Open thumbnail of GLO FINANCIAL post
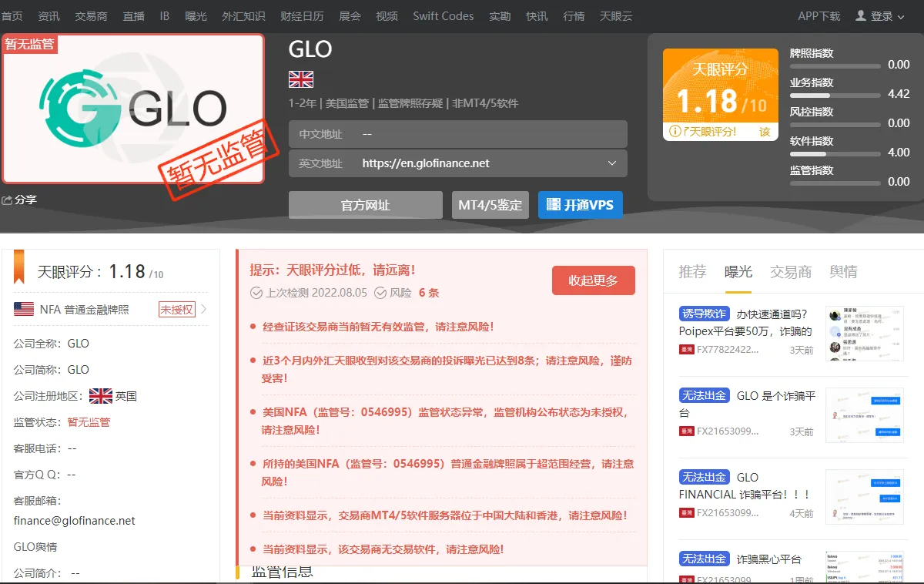Viewport: 924px width, 584px height. 864,497
